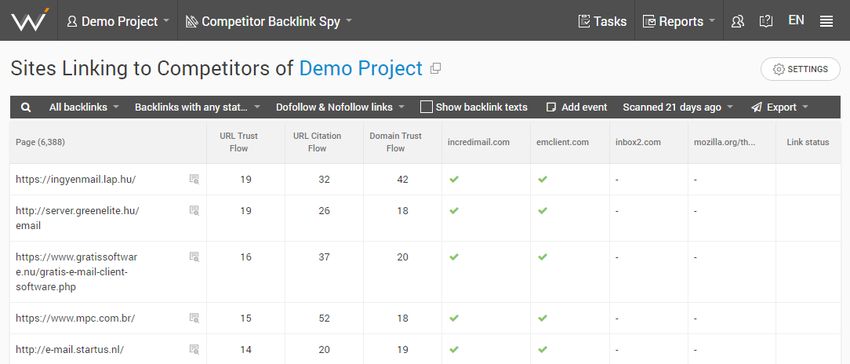Viewport: 850px width, 364px height.
Task: Click emclient checkmark in ingyenmail.lap.hu row
Action: pyautogui.click(x=543, y=179)
